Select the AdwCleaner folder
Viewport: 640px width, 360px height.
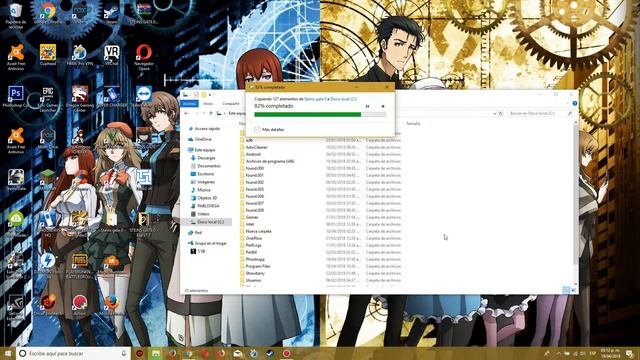pos(256,147)
